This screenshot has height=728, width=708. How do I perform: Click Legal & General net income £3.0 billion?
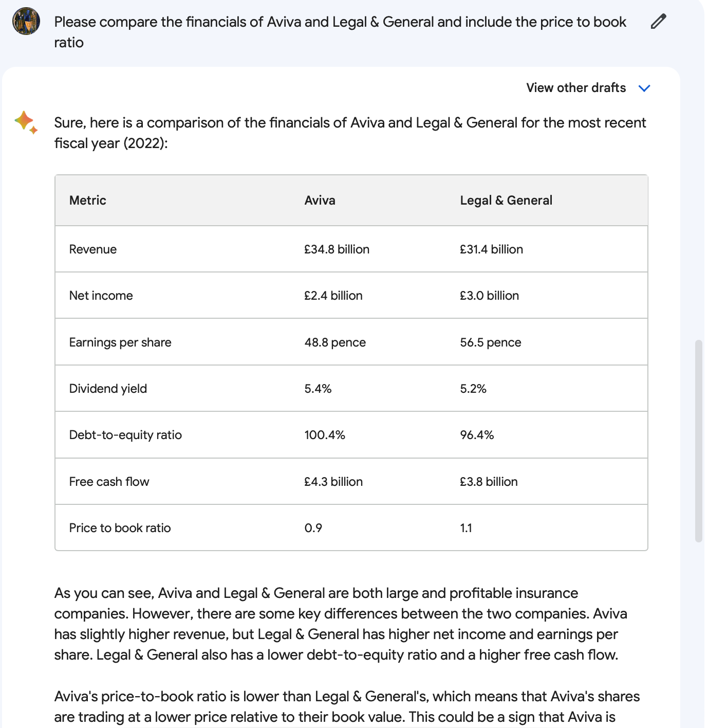point(490,296)
